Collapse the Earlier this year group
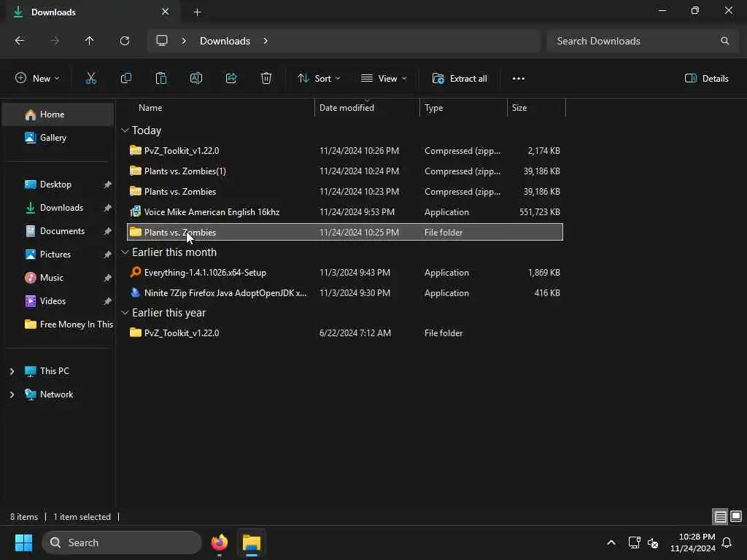The width and height of the screenshot is (747, 560). click(x=125, y=312)
